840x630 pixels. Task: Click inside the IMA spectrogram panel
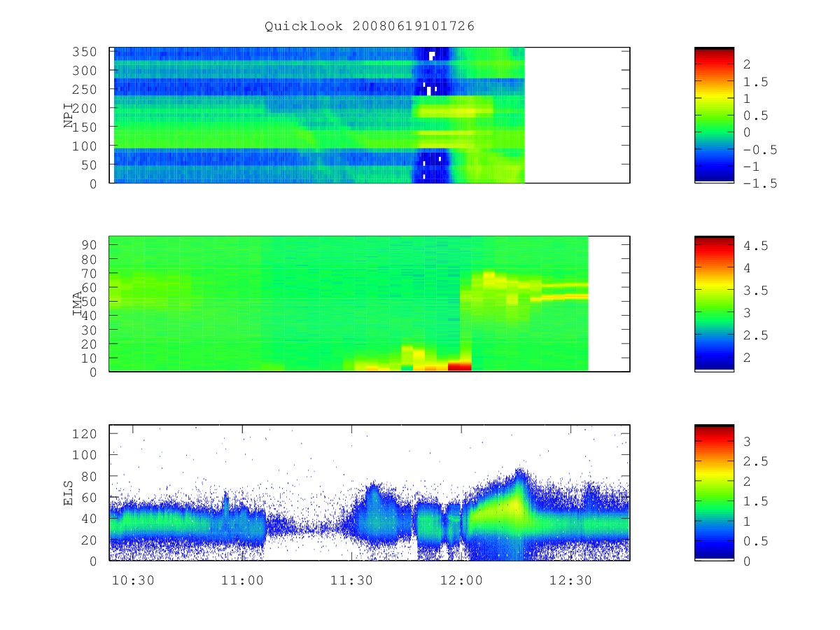pos(369,304)
